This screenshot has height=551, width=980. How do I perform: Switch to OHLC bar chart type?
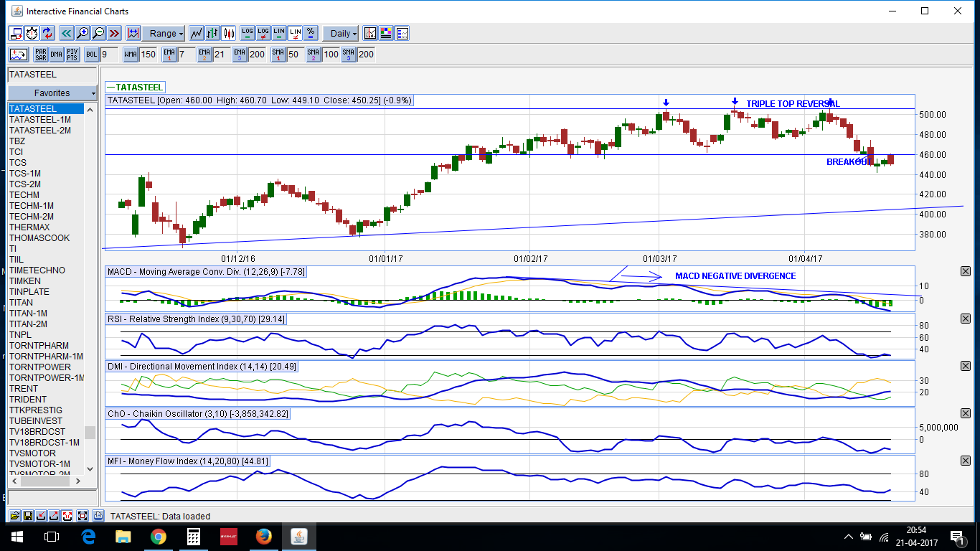coord(212,34)
